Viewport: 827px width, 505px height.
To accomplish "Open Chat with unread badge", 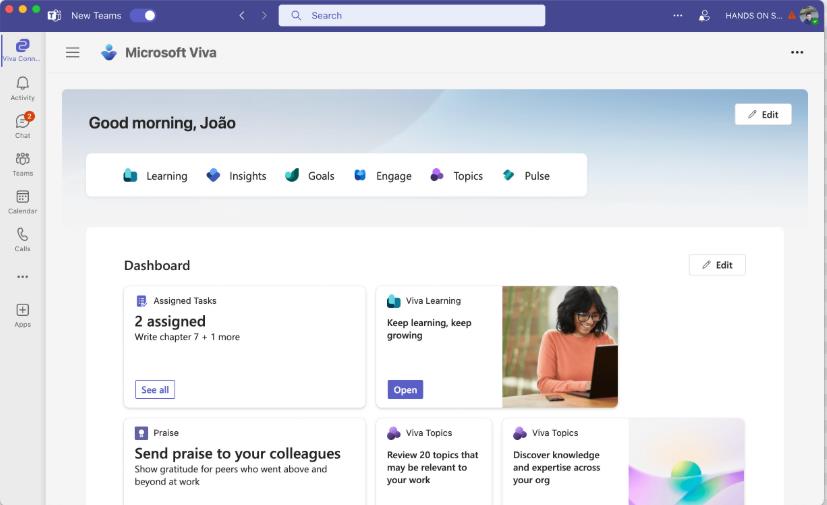I will pos(22,126).
